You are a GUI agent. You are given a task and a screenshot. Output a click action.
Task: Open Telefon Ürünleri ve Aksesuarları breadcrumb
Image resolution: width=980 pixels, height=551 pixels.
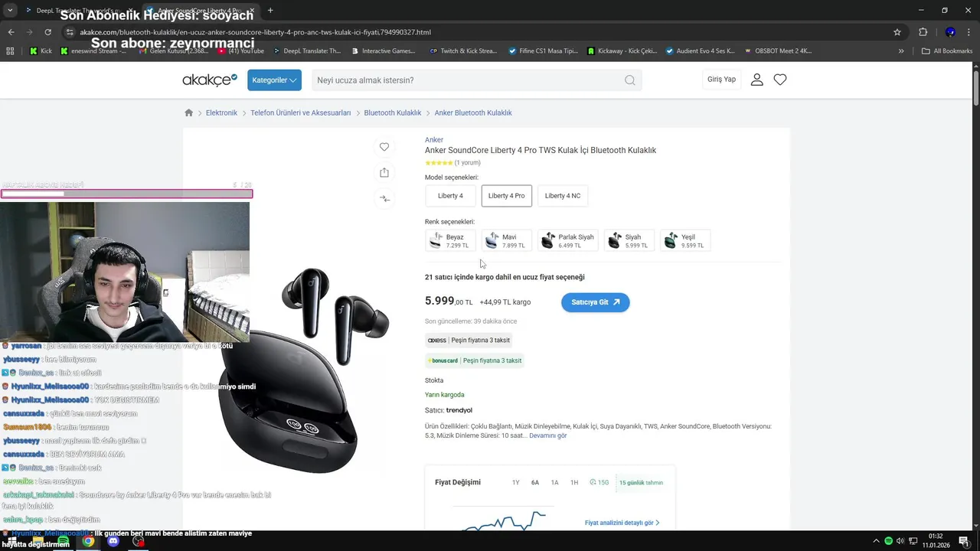(x=300, y=112)
